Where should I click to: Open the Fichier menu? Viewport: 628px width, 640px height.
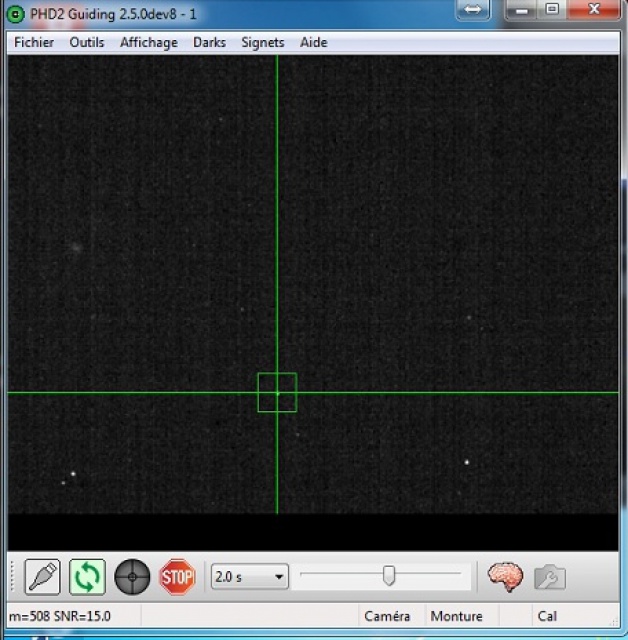point(34,42)
